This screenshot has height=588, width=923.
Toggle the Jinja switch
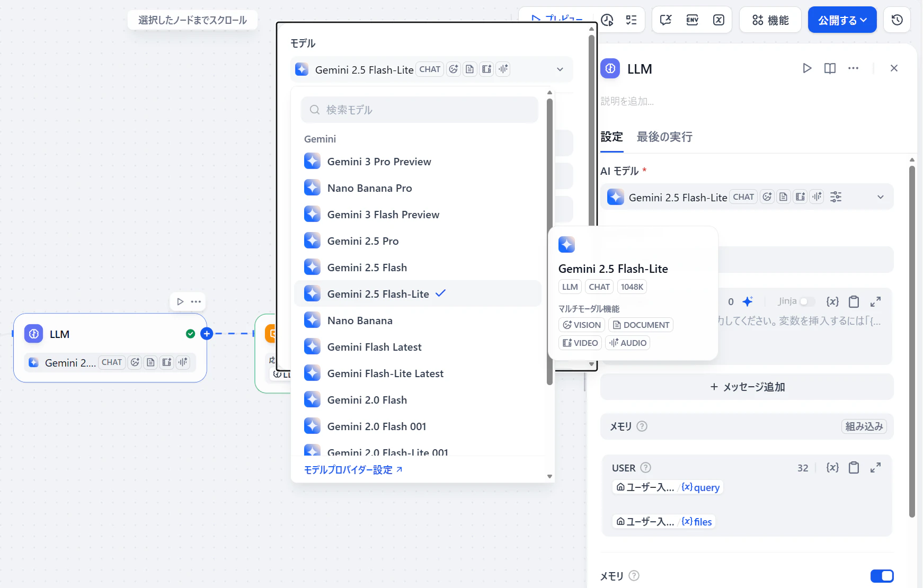[x=807, y=301]
